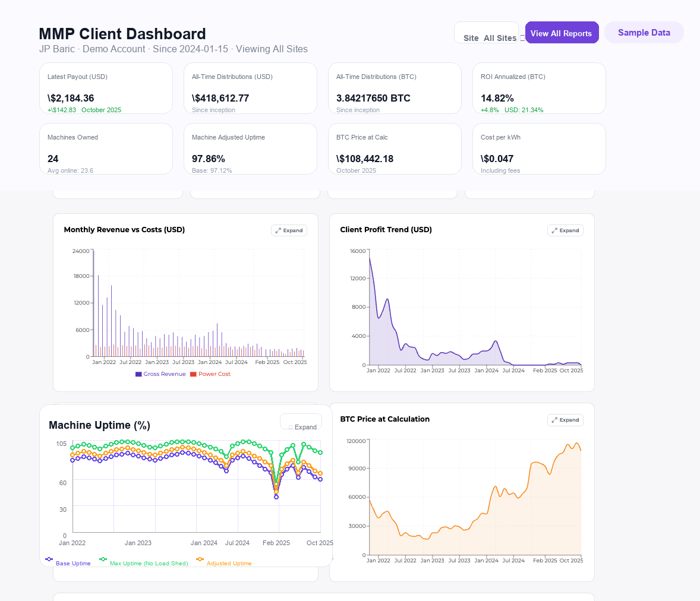
Task: Click the green Max Uptime legend marker
Action: coord(102,559)
